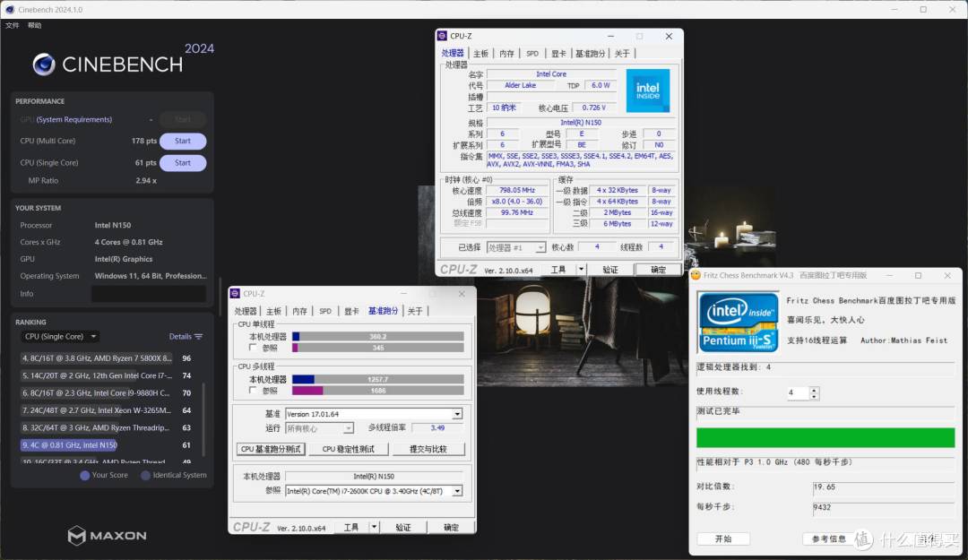Click Start next to CPU (Multi Core)
This screenshot has height=560, width=968.
[x=182, y=141]
